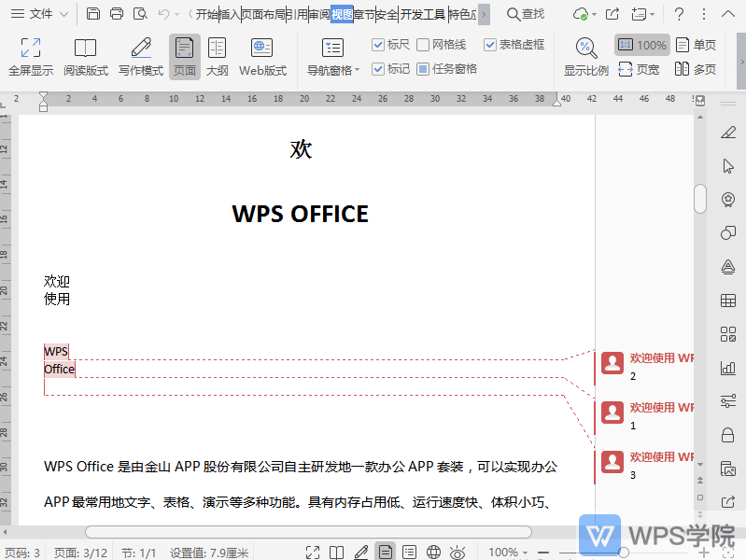
Task: Select comment numbered 2 in margin
Action: [645, 367]
